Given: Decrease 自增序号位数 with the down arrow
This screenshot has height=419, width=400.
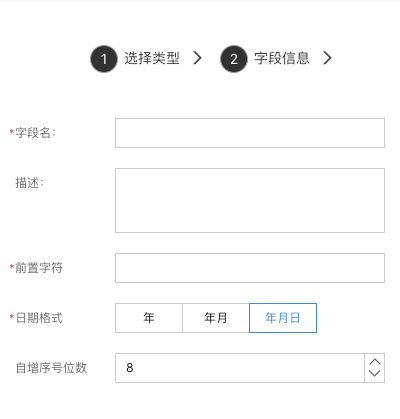Looking at the screenshot, I should (375, 374).
